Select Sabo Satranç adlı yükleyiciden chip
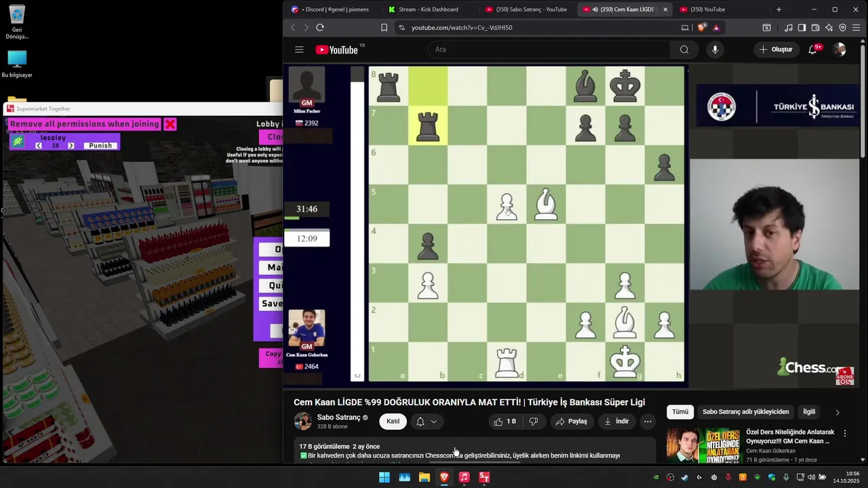The height and width of the screenshot is (488, 868). click(746, 412)
